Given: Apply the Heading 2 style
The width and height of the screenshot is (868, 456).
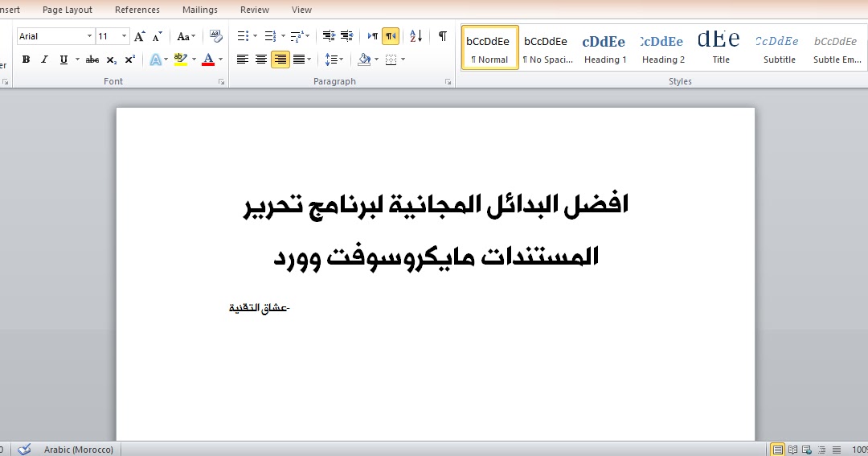Looking at the screenshot, I should click(x=663, y=47).
